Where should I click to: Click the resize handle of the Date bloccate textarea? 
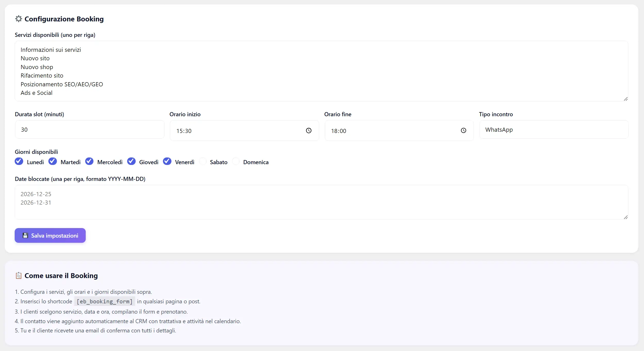tap(626, 217)
